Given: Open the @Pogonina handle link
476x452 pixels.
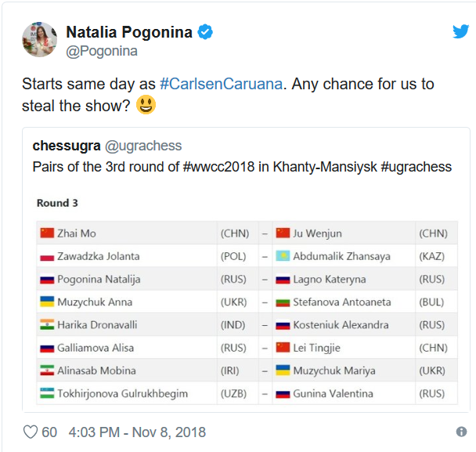Looking at the screenshot, I should pos(102,51).
